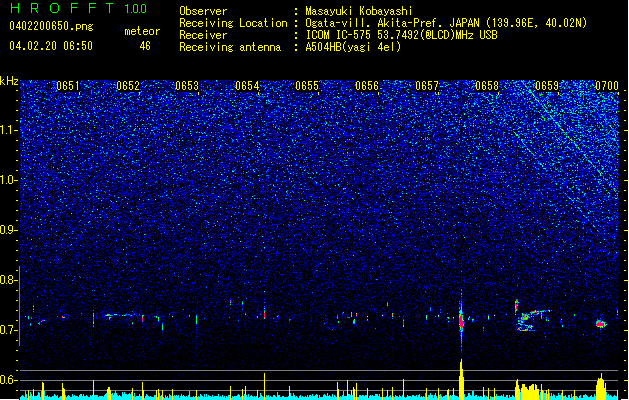Click the HROFFT program title
Viewport: 629px width, 400px height.
point(62,8)
